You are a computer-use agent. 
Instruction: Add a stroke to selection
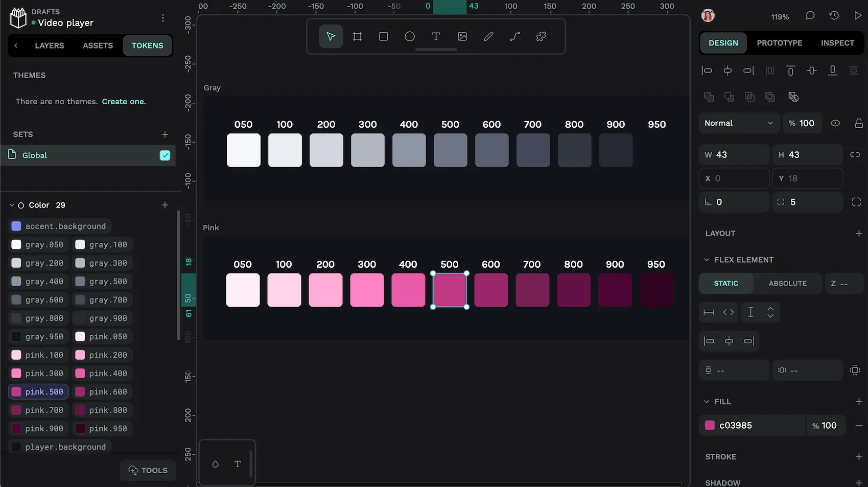tap(859, 457)
